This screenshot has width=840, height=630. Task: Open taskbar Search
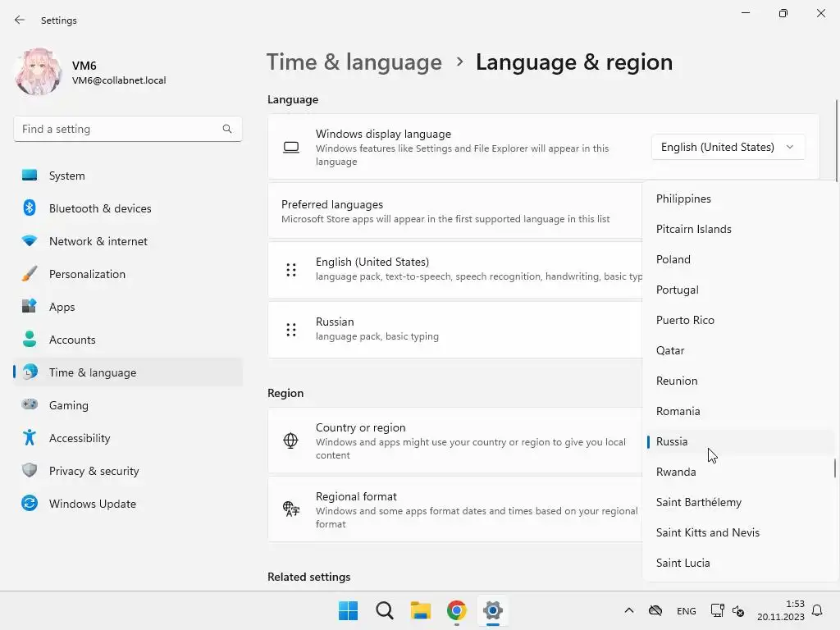click(x=385, y=610)
